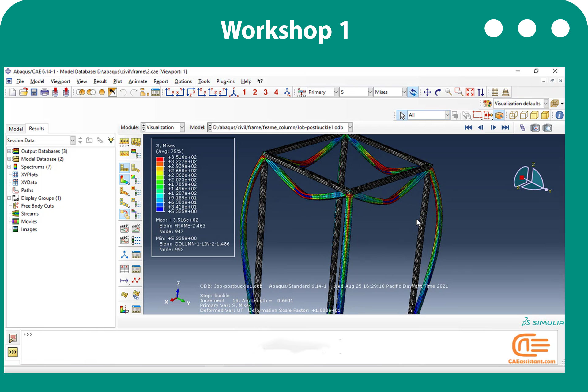The image size is (588, 392).
Task: Click the Auto-Fit View icon
Action: pos(470,92)
